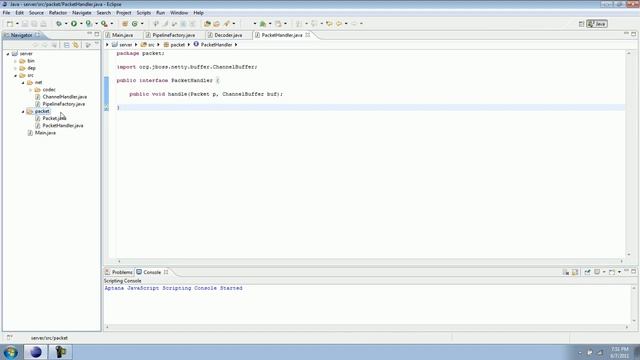Minimize the Console panel
640x360 pixels.
626,271
